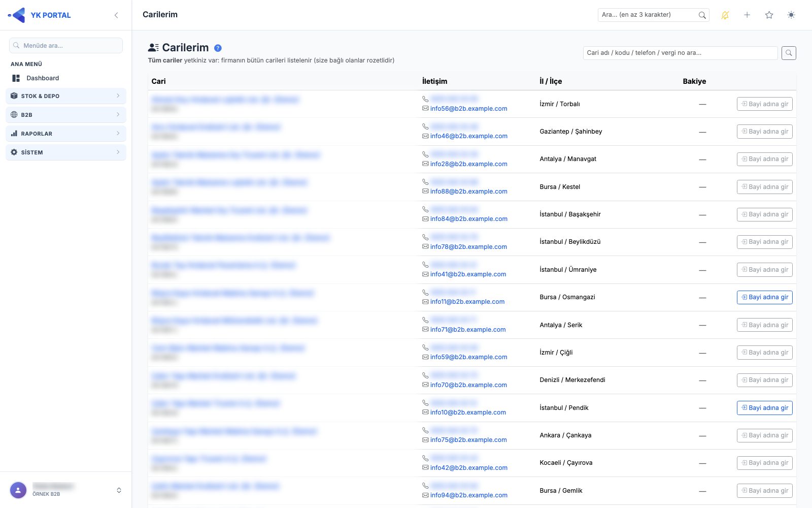The width and height of the screenshot is (812, 508).
Task: Click the YK Portal logo icon
Action: point(17,15)
